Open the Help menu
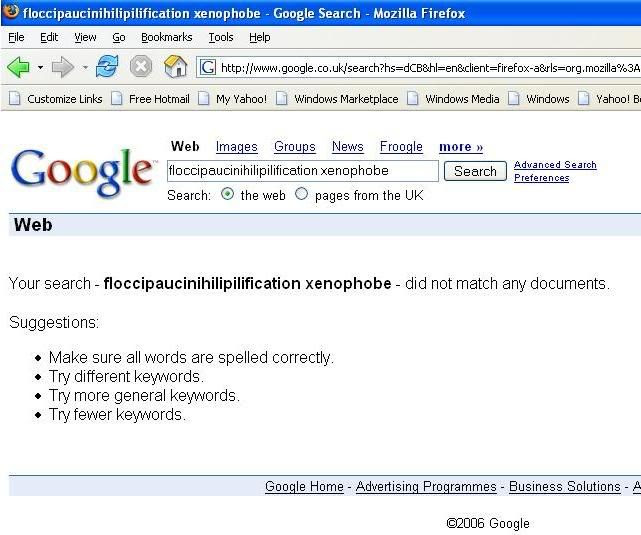This screenshot has width=641, height=535. 260,37
